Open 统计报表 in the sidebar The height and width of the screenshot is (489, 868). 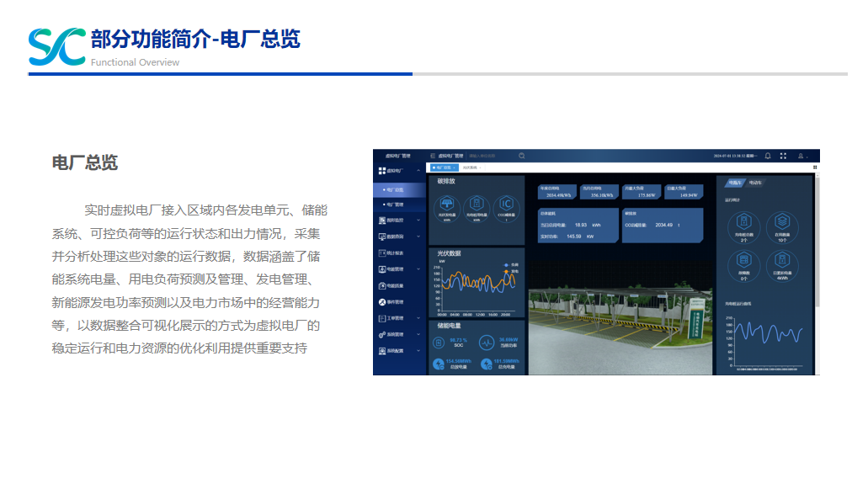tap(395, 252)
